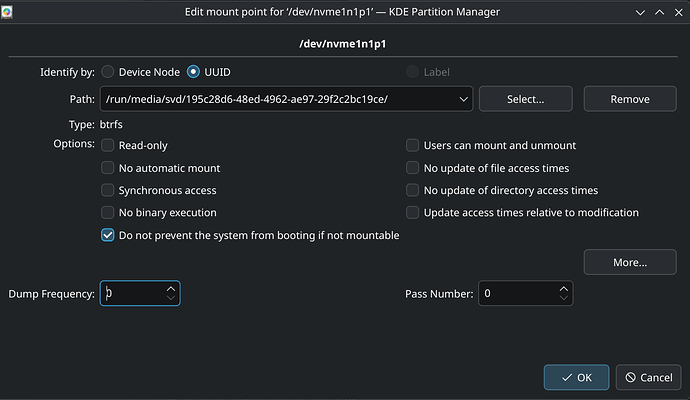
Task: Uncheck Do not prevent booting if not mountable
Action: (x=107, y=235)
